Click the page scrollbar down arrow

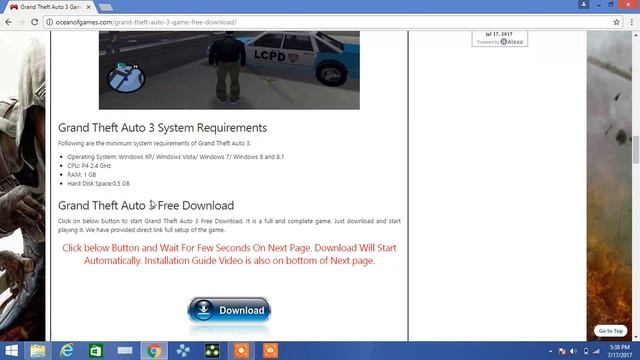[x=636, y=337]
